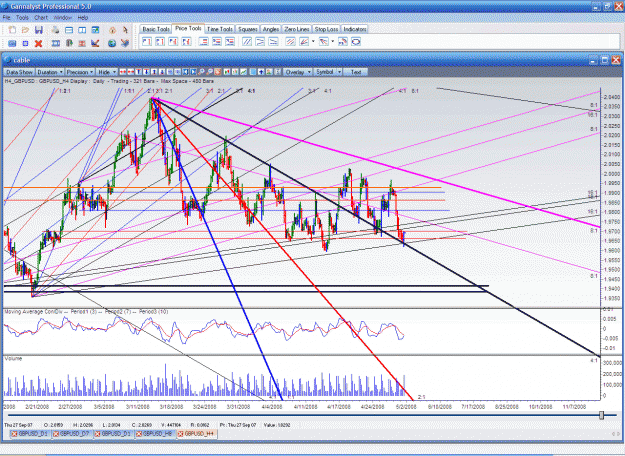Click the small blue square icon left of red X

(25, 43)
